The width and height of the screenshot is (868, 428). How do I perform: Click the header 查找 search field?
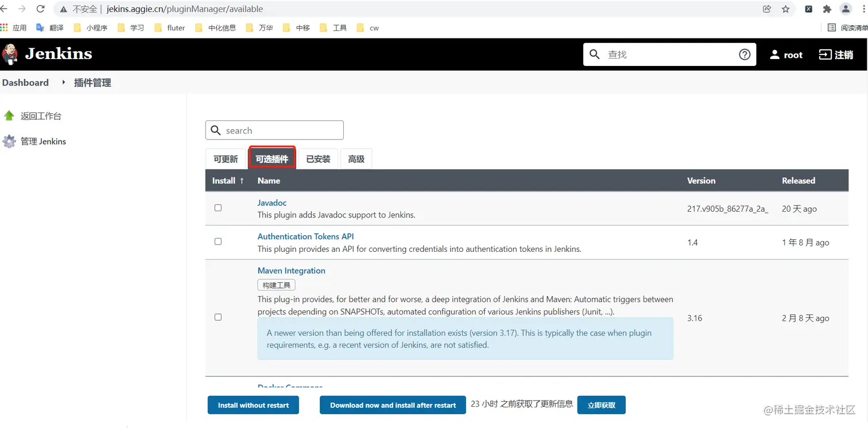pos(669,55)
